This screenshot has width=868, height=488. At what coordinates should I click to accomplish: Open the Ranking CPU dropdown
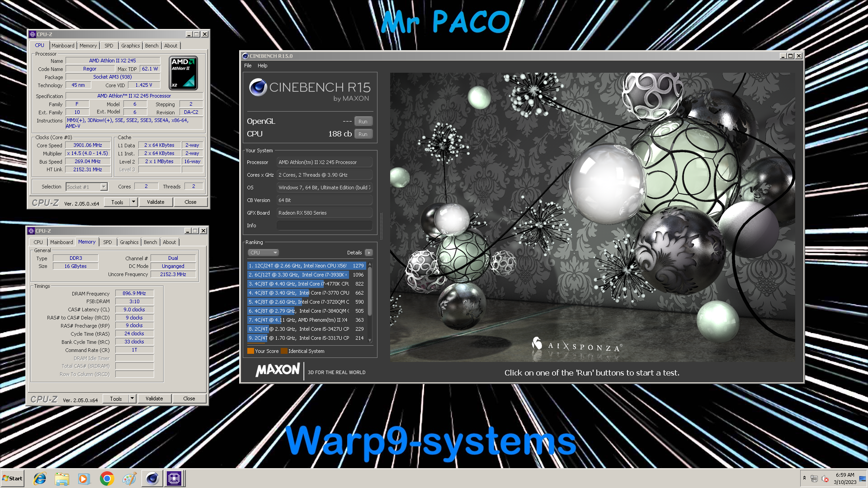pyautogui.click(x=263, y=253)
